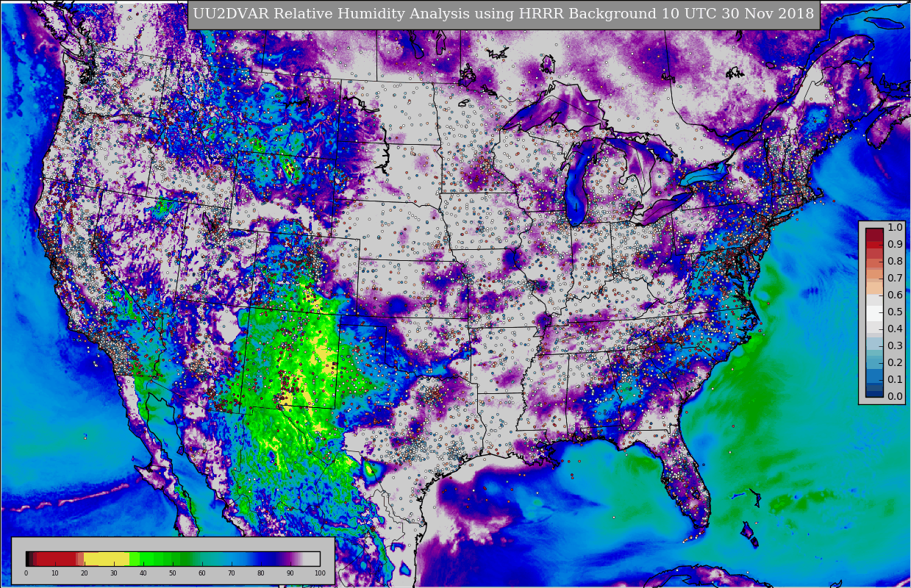Viewport: 911px width, 588px height.
Task: Click the 0.6 label on right colorbar
Action: coord(895,295)
